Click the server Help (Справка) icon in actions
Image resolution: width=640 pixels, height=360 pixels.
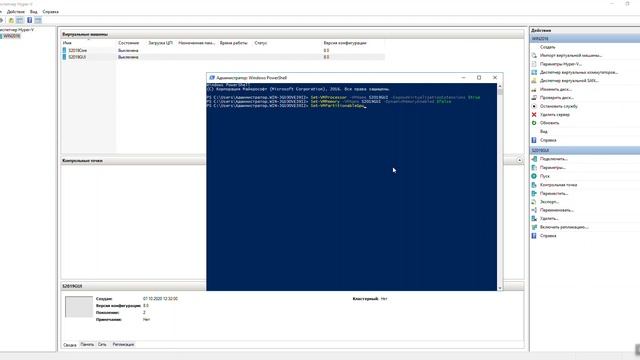[534, 140]
